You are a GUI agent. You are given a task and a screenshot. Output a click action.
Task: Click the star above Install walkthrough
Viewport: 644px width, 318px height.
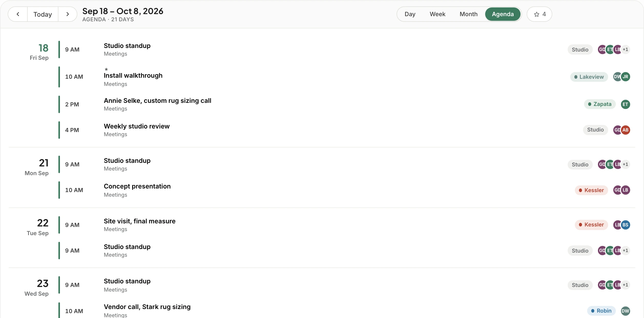(106, 69)
